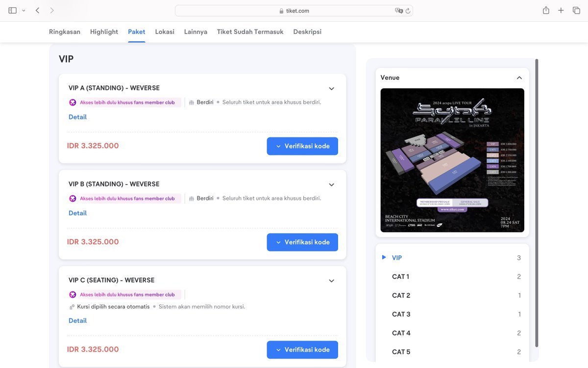Click Verifikasi kode for VIP C
The width and height of the screenshot is (588, 368).
[x=302, y=350]
